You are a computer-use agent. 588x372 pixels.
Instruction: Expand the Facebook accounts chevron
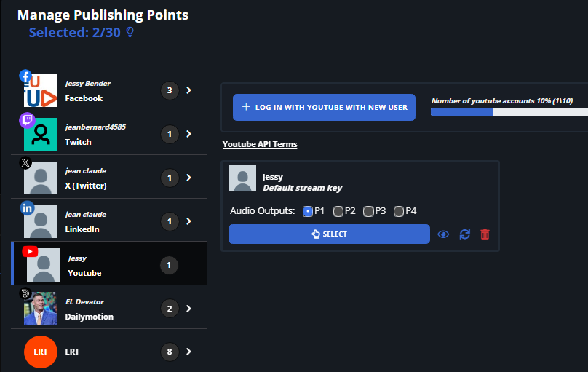tap(188, 90)
